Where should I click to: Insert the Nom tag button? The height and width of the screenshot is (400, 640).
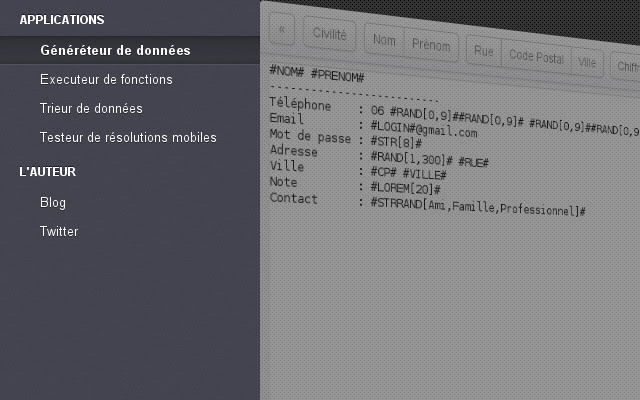coord(384,40)
